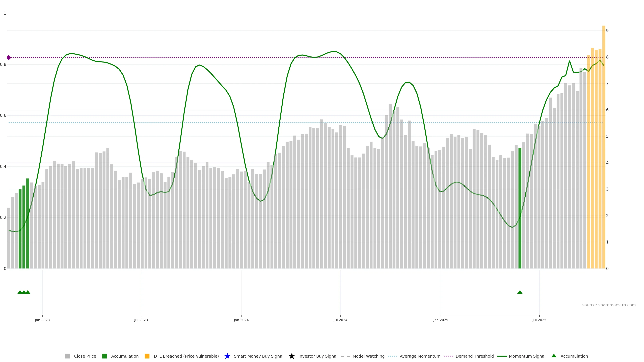Click the grey Close Price legend swatch

coord(67,356)
